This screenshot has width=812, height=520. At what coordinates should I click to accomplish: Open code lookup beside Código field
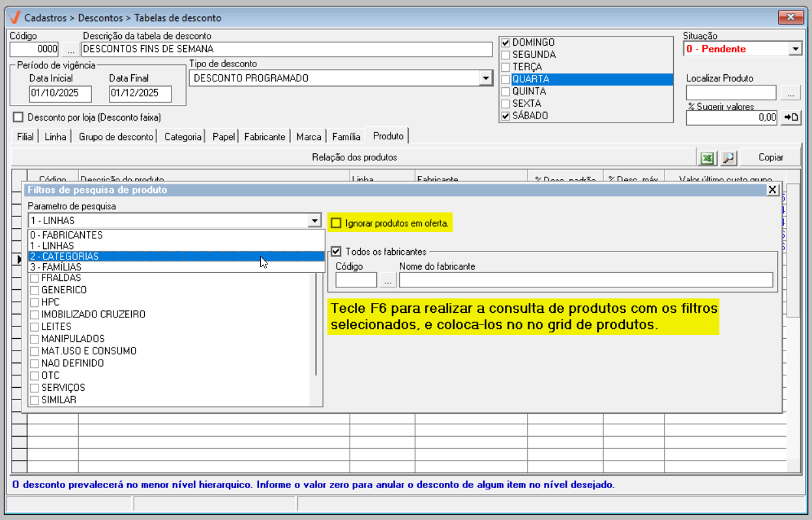[x=70, y=49]
